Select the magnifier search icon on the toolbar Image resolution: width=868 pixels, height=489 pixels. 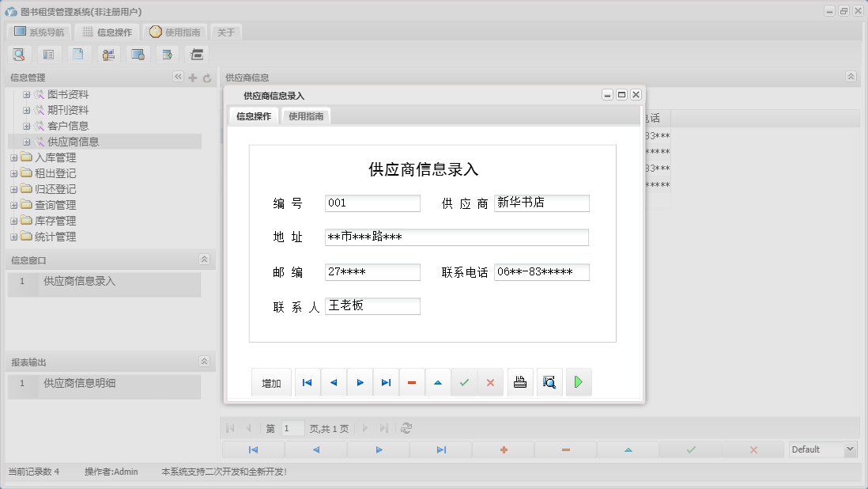pos(19,54)
